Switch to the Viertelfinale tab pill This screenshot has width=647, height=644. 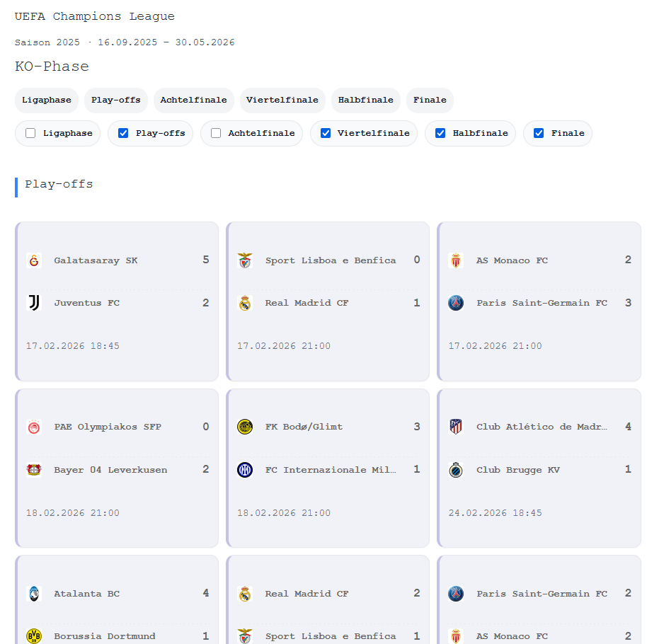[282, 100]
